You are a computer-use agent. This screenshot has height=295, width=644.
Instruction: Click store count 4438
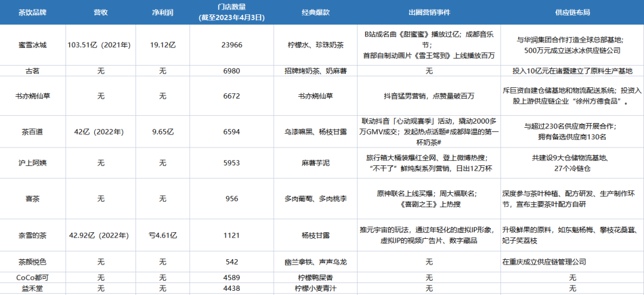tap(231, 288)
